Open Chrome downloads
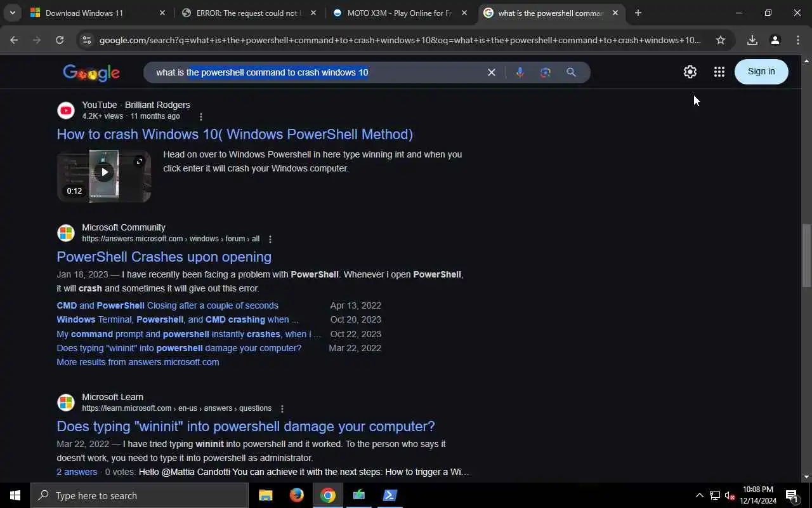This screenshot has width=812, height=508. coord(752,40)
